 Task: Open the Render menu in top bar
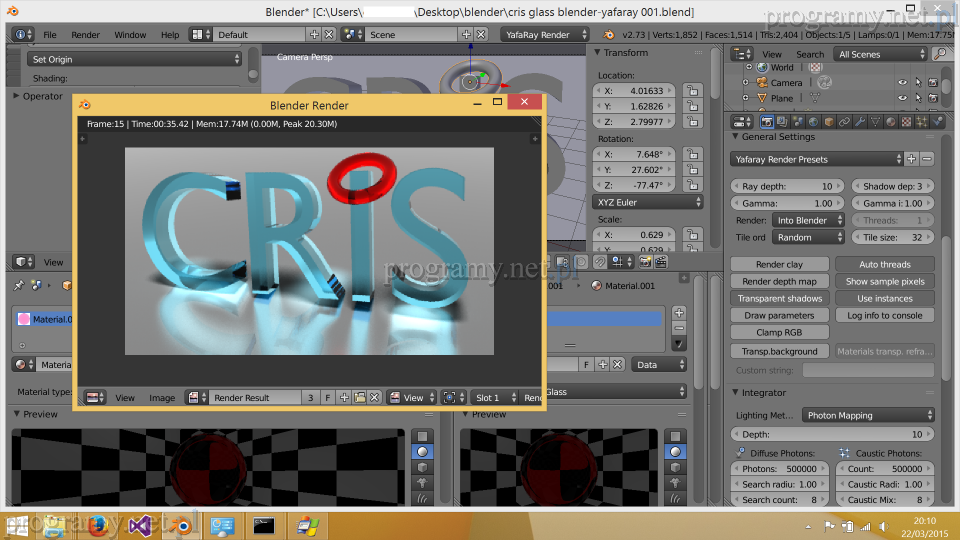85,35
